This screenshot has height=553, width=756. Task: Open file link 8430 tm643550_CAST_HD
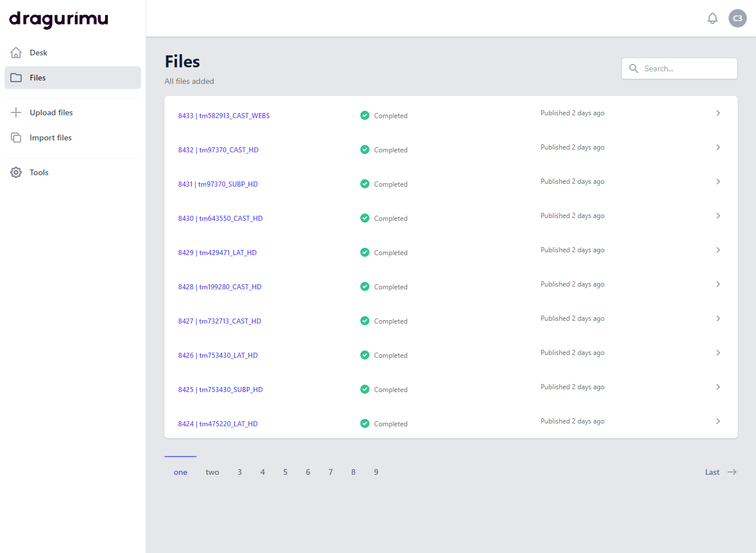(x=220, y=219)
